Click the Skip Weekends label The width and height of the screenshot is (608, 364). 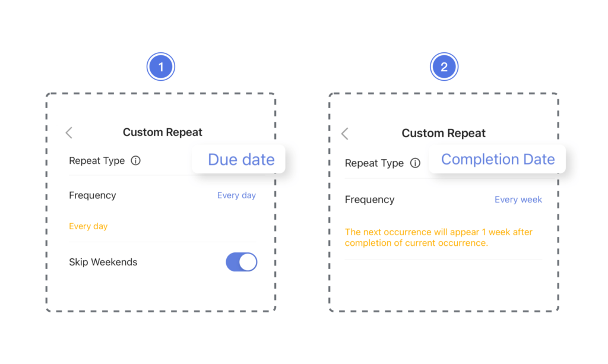(x=103, y=262)
